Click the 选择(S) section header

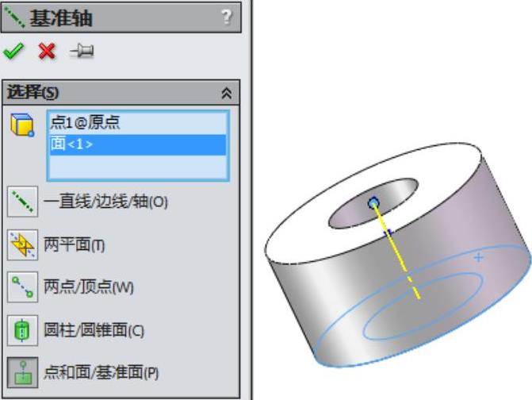121,92
